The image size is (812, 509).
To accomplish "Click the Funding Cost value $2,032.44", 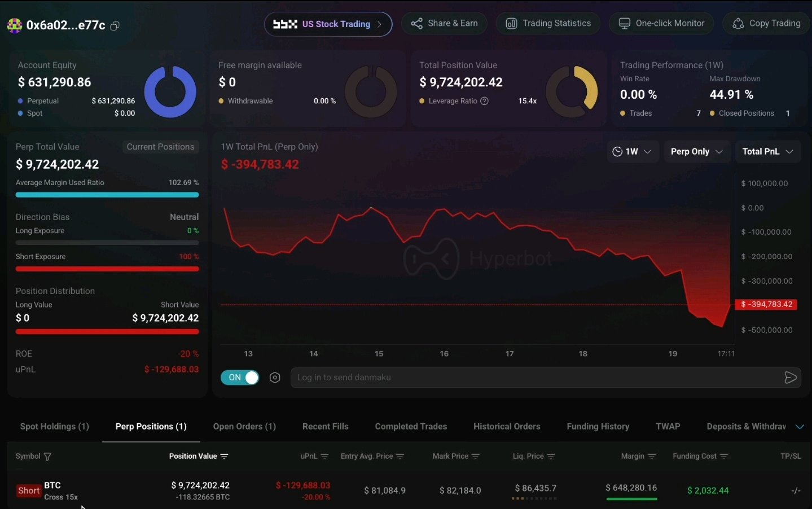I will (x=708, y=490).
